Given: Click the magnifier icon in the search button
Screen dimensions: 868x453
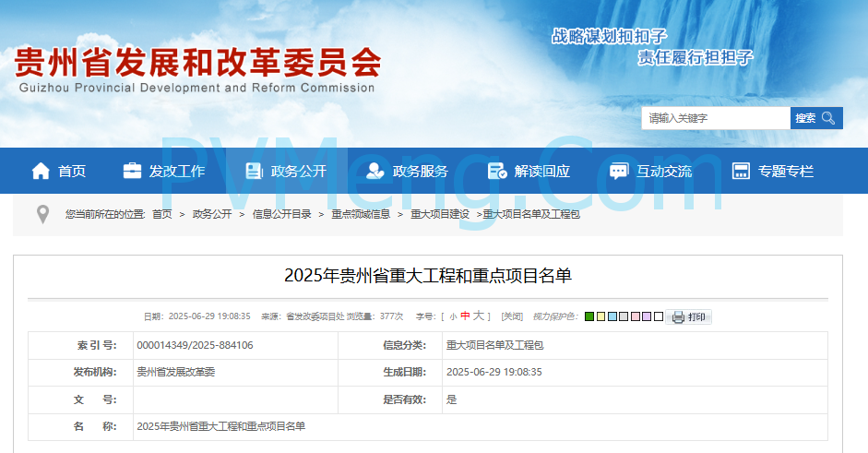Looking at the screenshot, I should [x=828, y=118].
